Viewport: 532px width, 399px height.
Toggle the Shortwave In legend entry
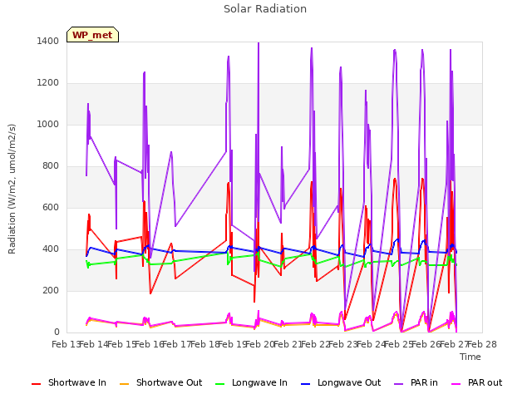[69, 382]
